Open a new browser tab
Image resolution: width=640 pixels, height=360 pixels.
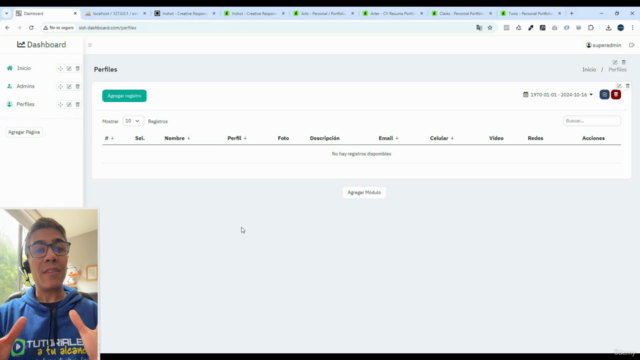point(571,13)
